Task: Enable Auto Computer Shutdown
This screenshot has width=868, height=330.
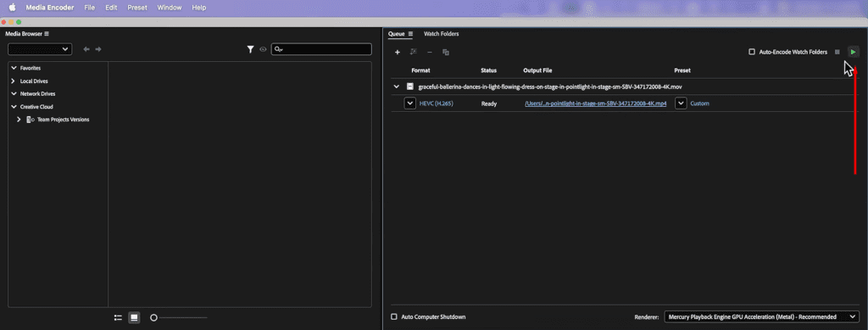Action: [394, 316]
